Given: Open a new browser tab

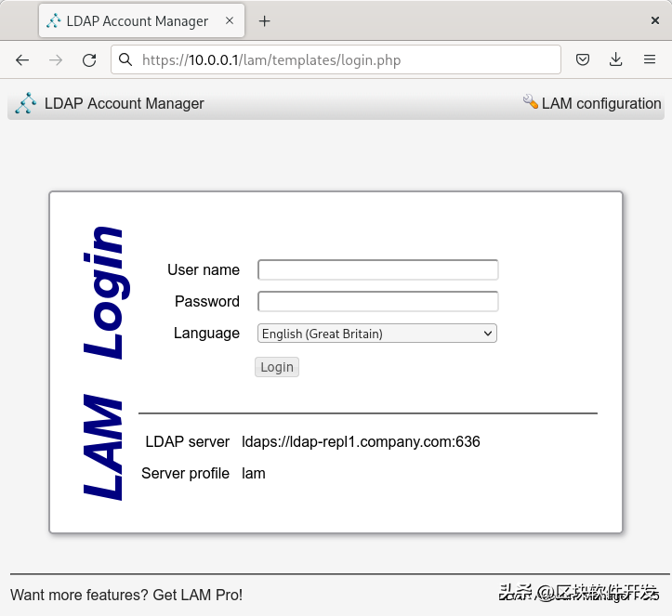Looking at the screenshot, I should click(264, 21).
